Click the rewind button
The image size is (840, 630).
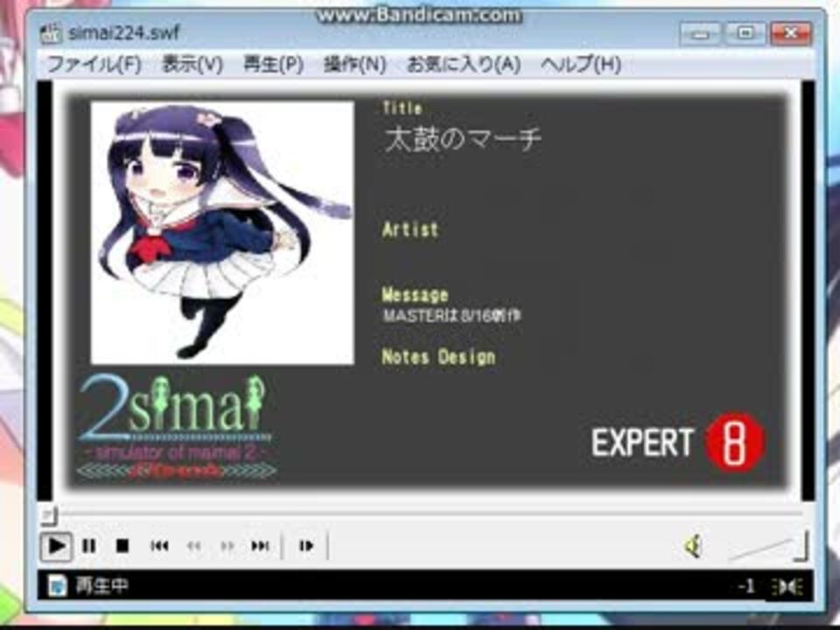pos(194,546)
